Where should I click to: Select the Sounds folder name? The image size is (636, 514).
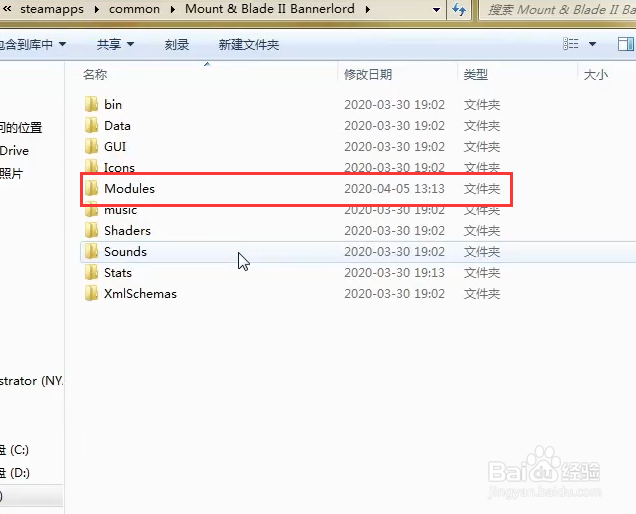pyautogui.click(x=125, y=252)
